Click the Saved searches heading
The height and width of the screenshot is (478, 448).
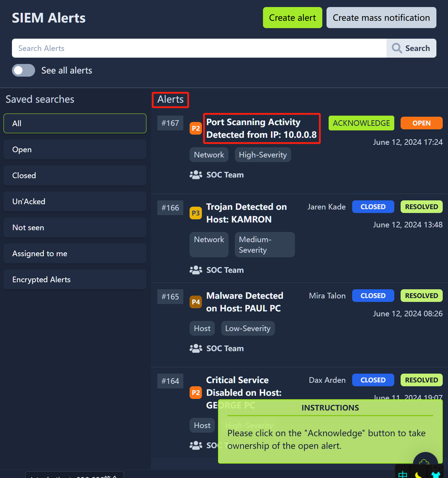click(40, 99)
